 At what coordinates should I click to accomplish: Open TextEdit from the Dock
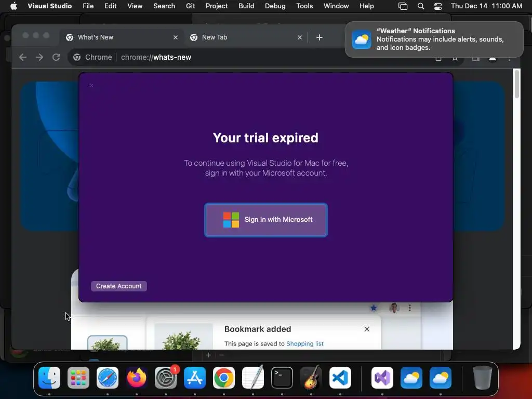253,377
